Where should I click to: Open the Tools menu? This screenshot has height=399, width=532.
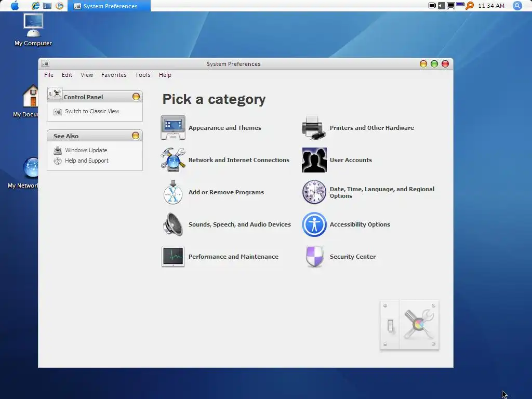pos(142,75)
